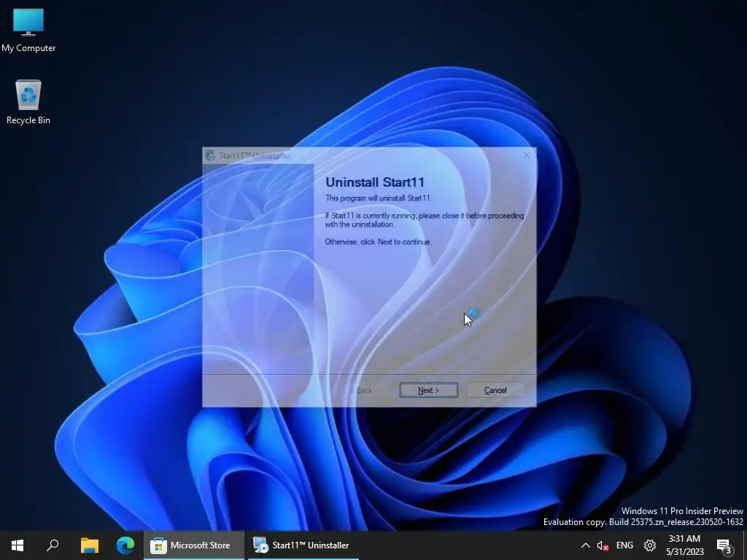This screenshot has width=747, height=560.
Task: Cancel the Start11 uninstallation
Action: [x=495, y=390]
